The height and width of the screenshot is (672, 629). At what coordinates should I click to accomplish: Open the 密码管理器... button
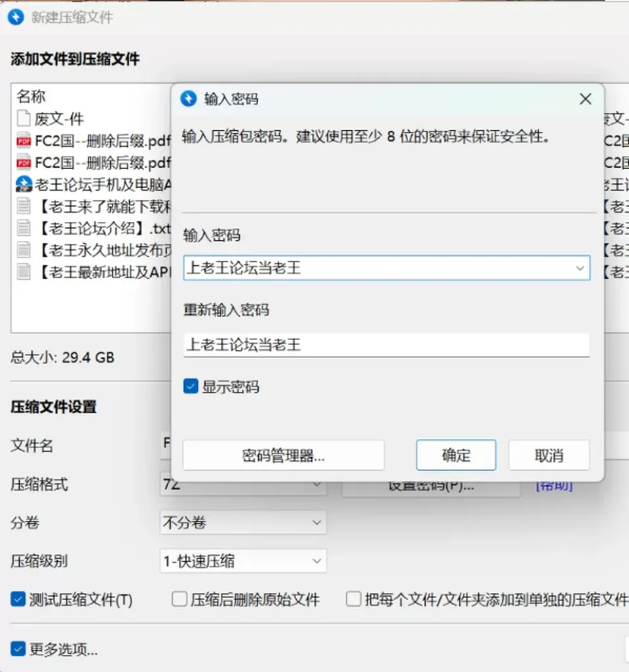[x=284, y=455]
